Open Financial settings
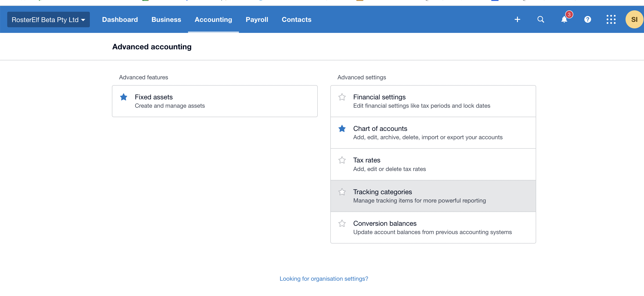This screenshot has height=296, width=644. [x=433, y=101]
